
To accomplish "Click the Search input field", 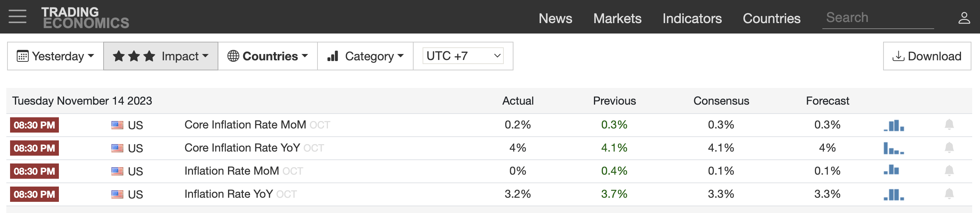I will click(878, 18).
